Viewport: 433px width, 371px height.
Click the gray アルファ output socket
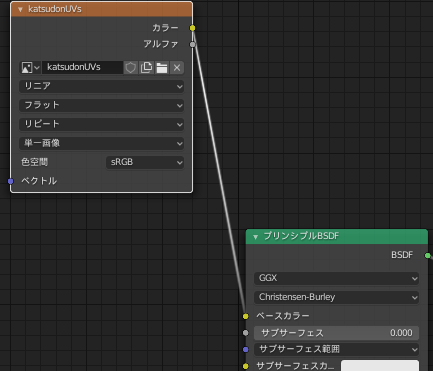[x=192, y=44]
